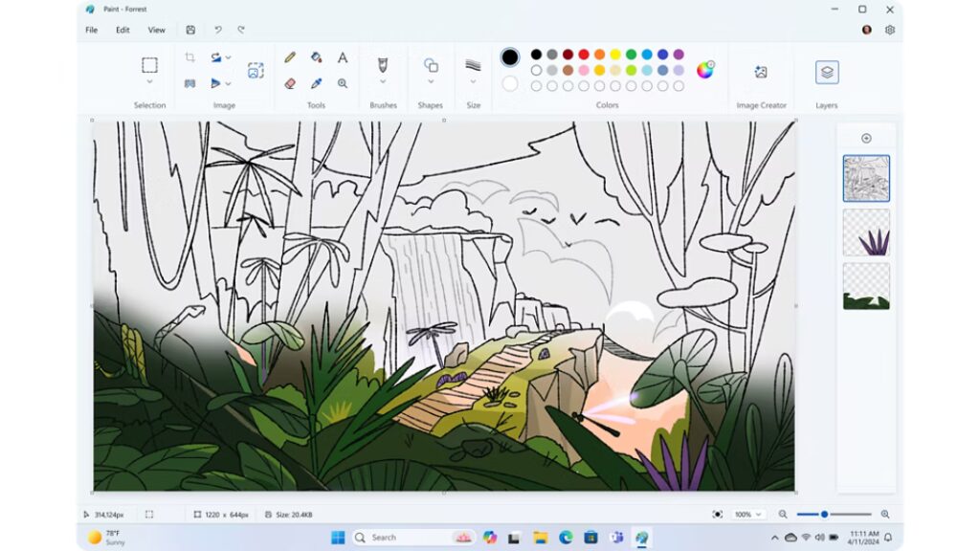
Task: Select the Eraser tool
Action: coord(289,83)
